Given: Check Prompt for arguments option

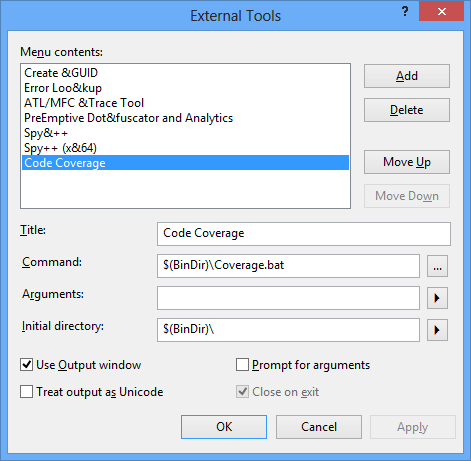Looking at the screenshot, I should pyautogui.click(x=242, y=365).
